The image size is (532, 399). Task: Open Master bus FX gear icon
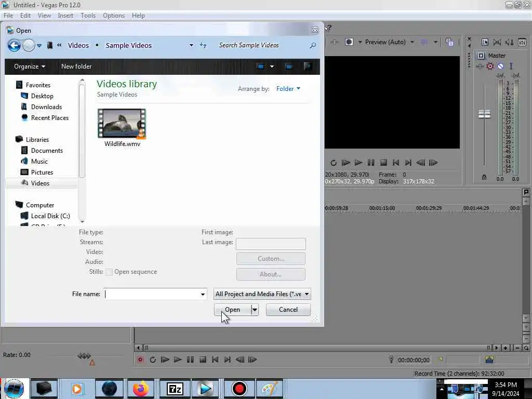click(490, 66)
